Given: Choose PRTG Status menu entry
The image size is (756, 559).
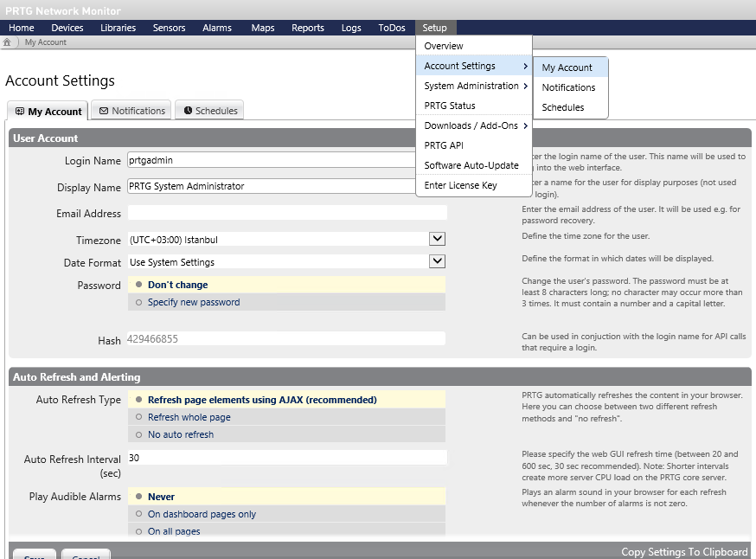Looking at the screenshot, I should pos(474,106).
